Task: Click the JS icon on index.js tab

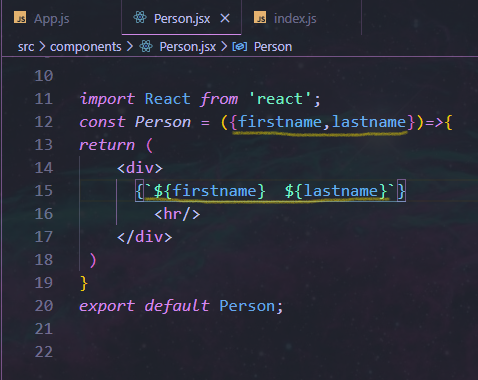Action: (x=260, y=18)
